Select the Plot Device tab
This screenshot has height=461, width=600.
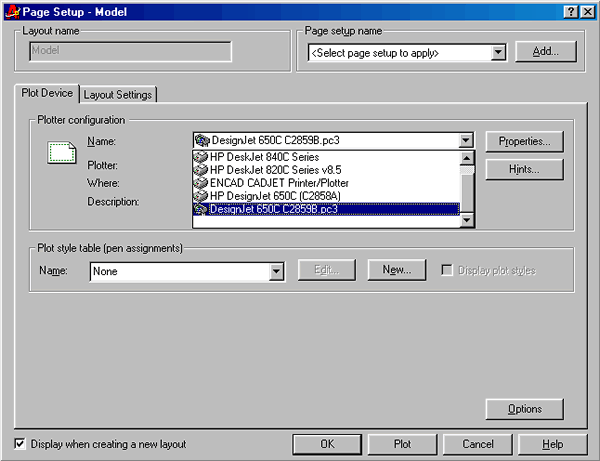pos(47,94)
